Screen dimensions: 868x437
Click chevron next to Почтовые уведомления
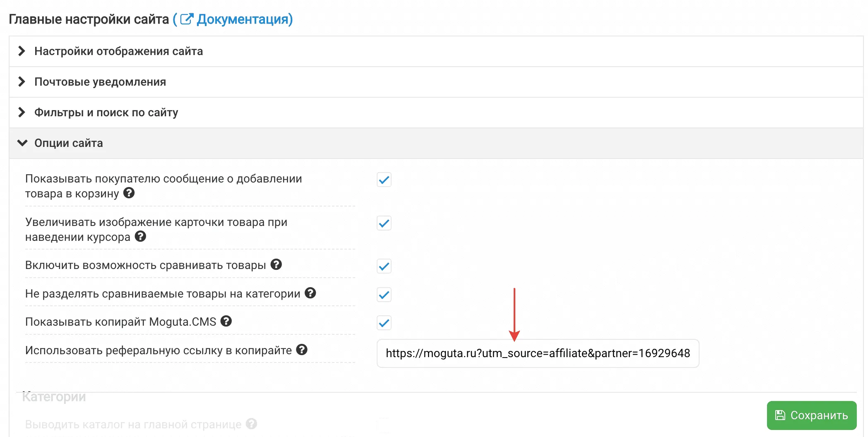(x=22, y=82)
